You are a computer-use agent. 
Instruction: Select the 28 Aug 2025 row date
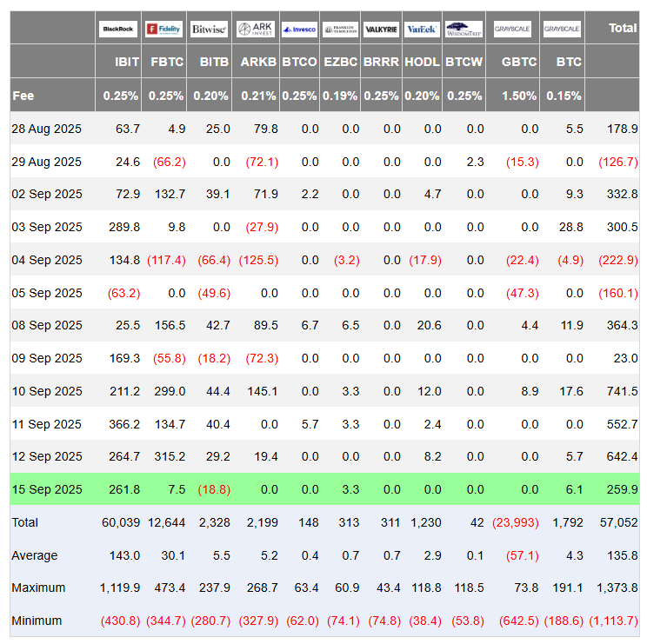pyautogui.click(x=47, y=129)
